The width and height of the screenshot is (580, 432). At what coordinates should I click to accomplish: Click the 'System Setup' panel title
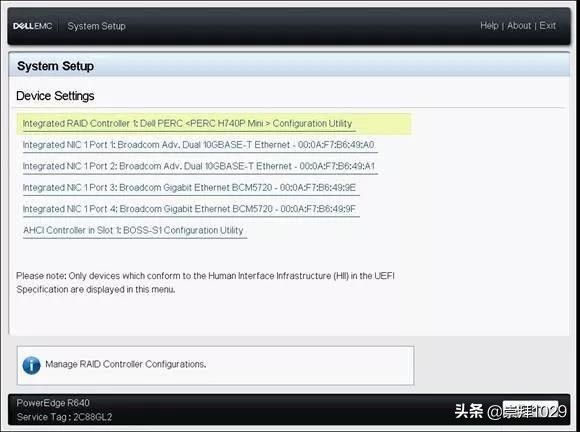click(55, 66)
